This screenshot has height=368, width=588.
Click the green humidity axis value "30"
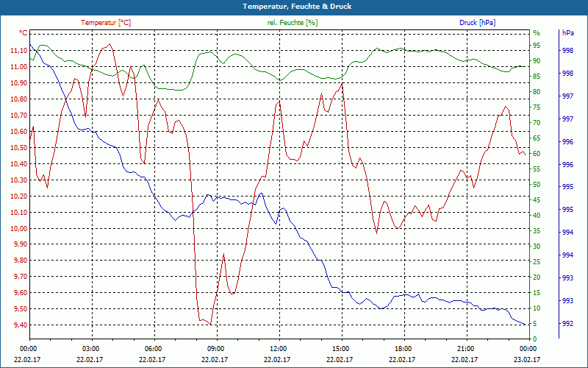[x=537, y=247]
